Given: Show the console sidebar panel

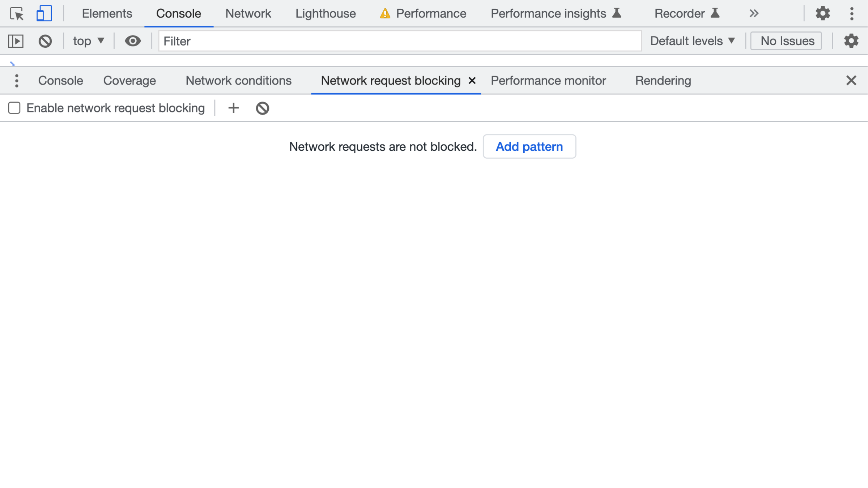Looking at the screenshot, I should point(16,41).
